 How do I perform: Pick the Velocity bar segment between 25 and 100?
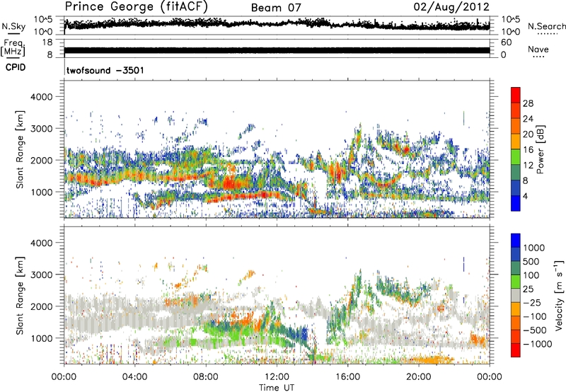click(516, 282)
